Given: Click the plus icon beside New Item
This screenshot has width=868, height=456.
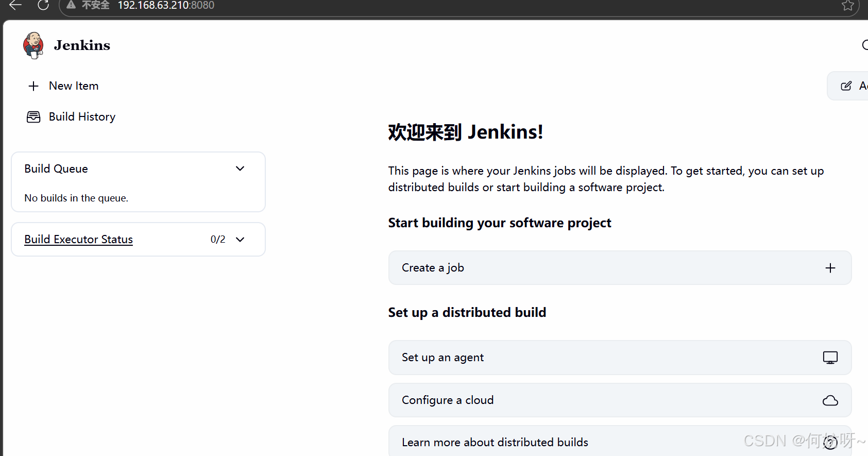Looking at the screenshot, I should click(33, 86).
